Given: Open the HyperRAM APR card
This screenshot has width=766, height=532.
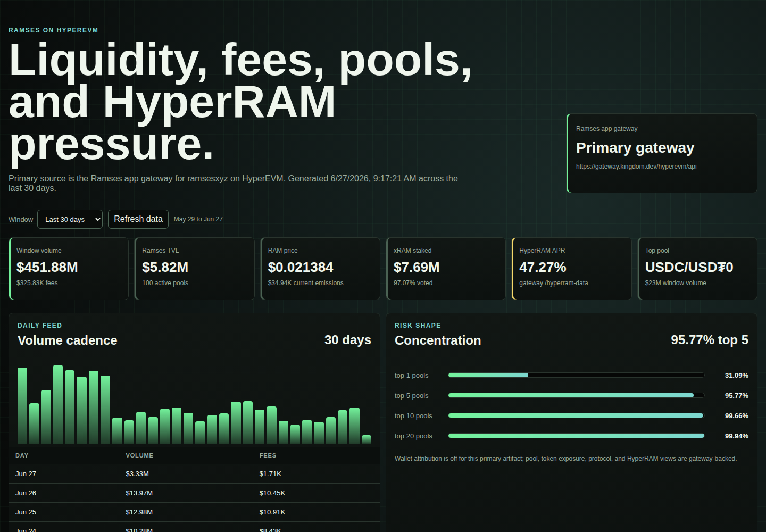Looking at the screenshot, I should [572, 269].
